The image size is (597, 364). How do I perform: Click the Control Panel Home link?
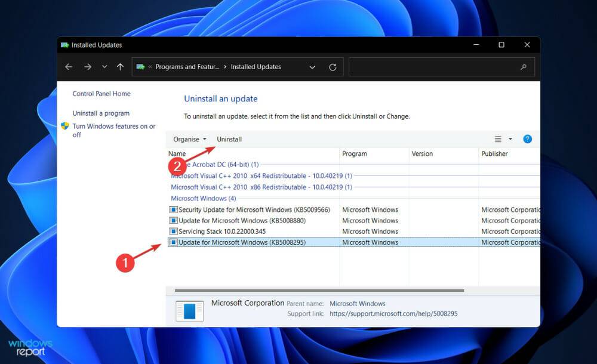coord(101,94)
